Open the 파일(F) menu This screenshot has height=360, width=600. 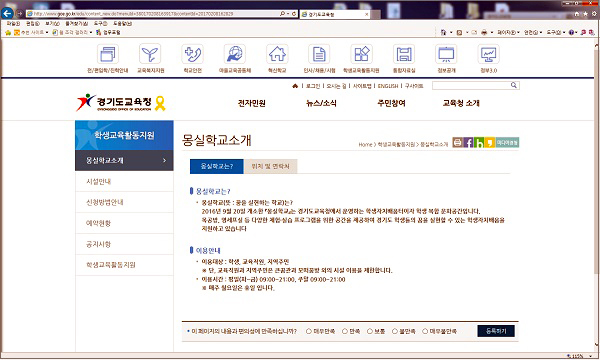(13, 24)
